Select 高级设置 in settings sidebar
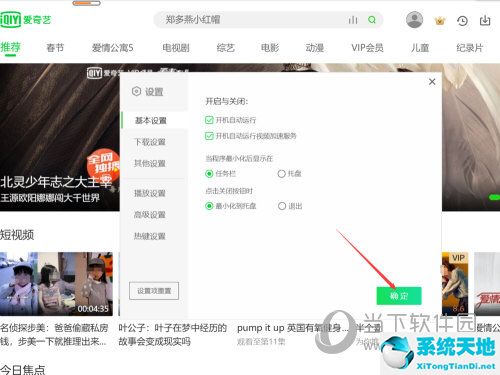This screenshot has width=500, height=375. [x=150, y=215]
